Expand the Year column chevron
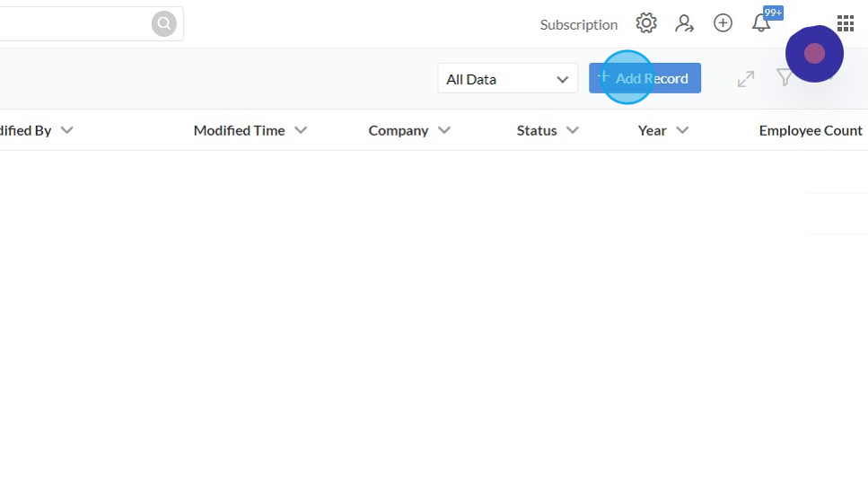 (x=682, y=130)
